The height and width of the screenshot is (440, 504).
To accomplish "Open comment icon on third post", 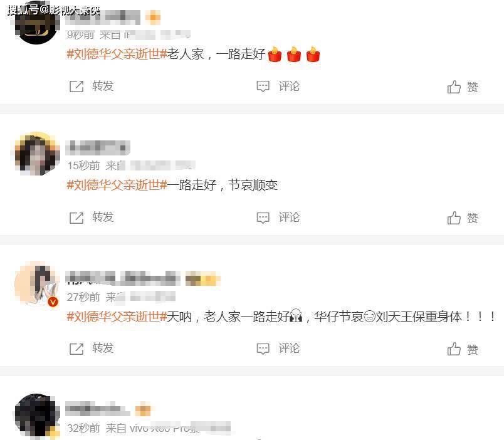I will 263,348.
